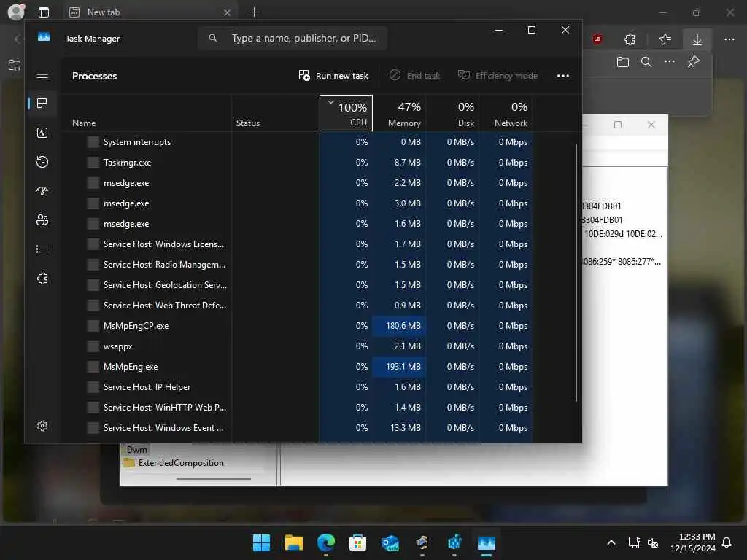
Task: Select the MsMpEngCP.exe process row
Action: pyautogui.click(x=298, y=326)
